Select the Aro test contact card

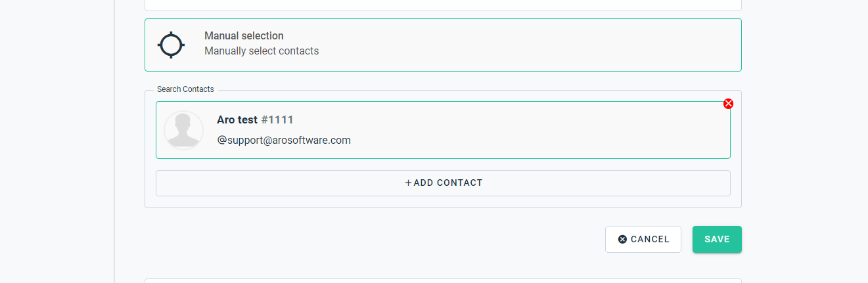[443, 130]
